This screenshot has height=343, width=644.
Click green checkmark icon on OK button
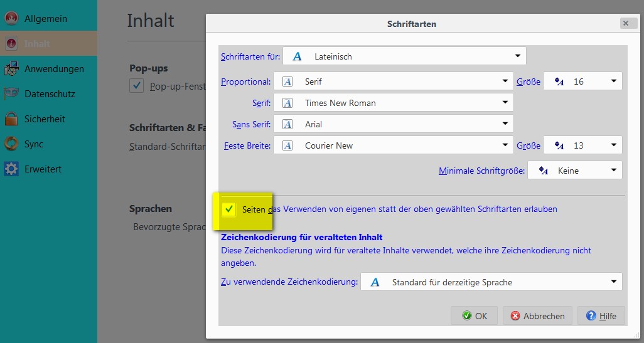click(466, 315)
